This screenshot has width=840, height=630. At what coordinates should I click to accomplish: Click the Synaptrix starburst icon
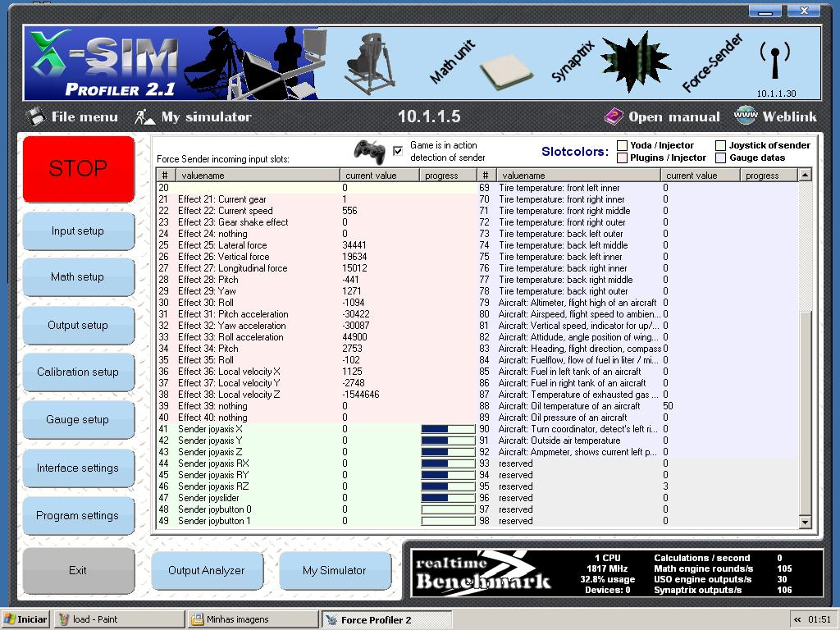635,62
